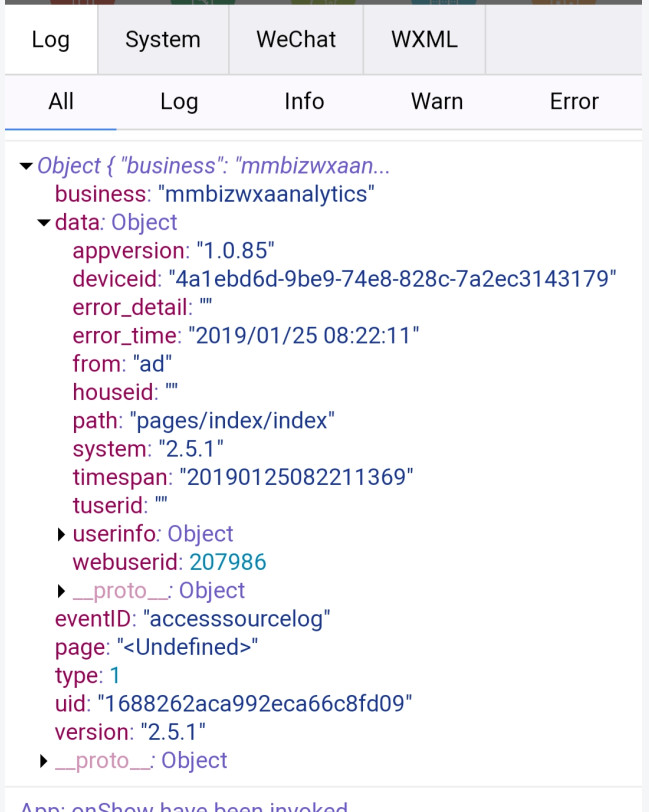Click the eventID accesssourcelog entry

pyautogui.click(x=192, y=619)
